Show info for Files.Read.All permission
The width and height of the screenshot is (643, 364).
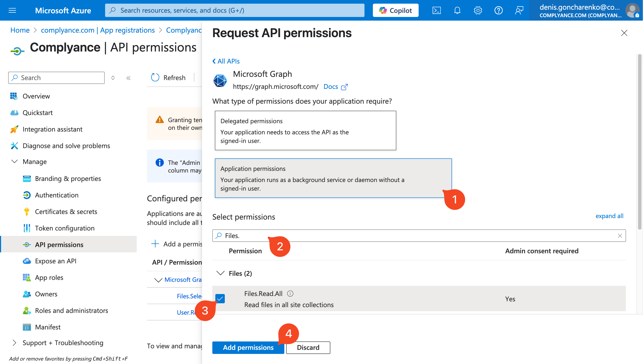pos(290,294)
